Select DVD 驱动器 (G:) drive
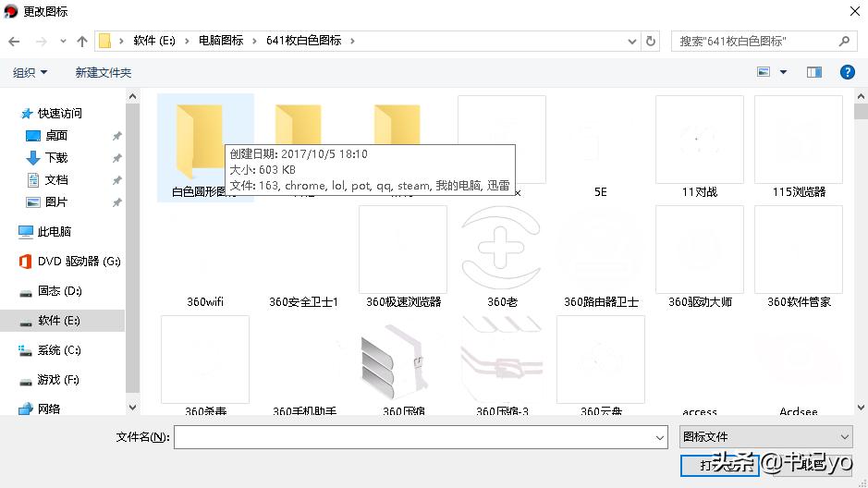The width and height of the screenshot is (868, 488). [79, 262]
